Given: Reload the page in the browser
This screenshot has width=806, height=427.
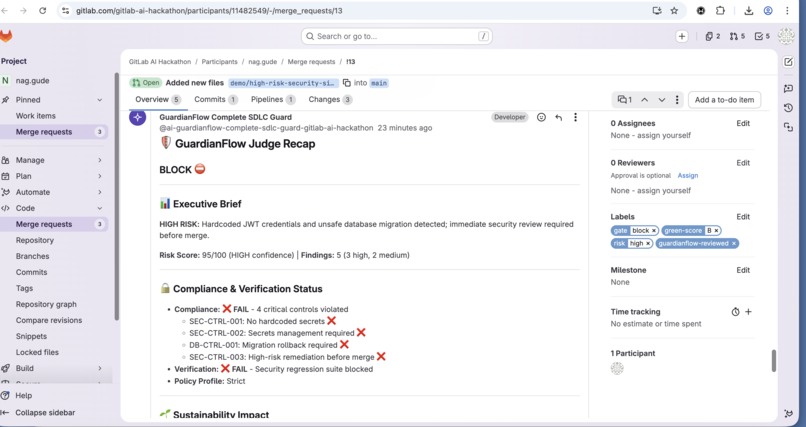Looking at the screenshot, I should click(x=43, y=10).
